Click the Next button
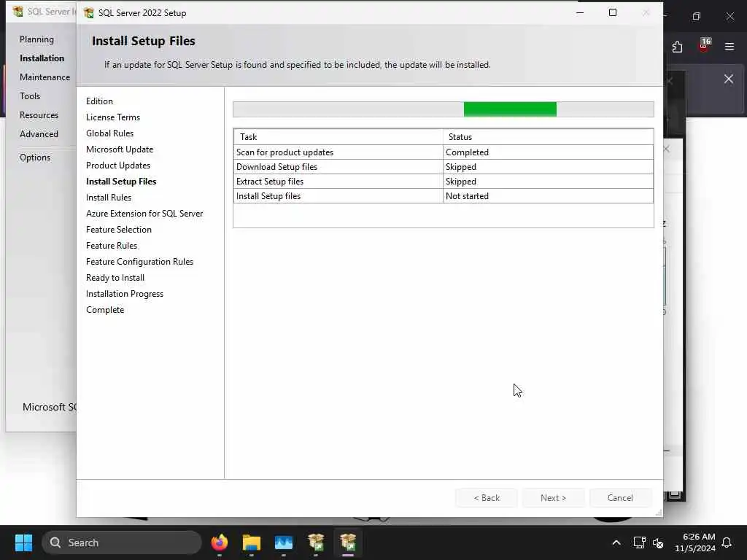Image resolution: width=747 pixels, height=560 pixels. [x=553, y=497]
